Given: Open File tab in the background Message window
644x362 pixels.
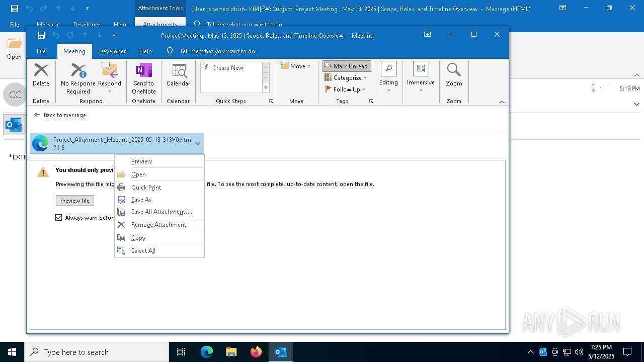Looking at the screenshot, I should click(15, 25).
